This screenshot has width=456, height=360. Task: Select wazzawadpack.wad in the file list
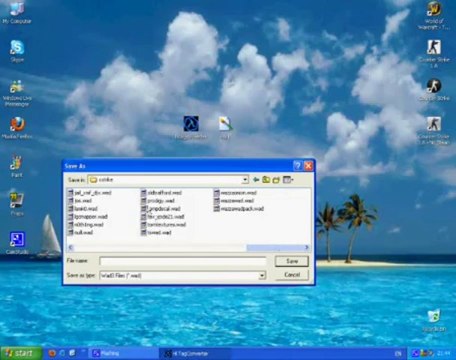click(239, 209)
